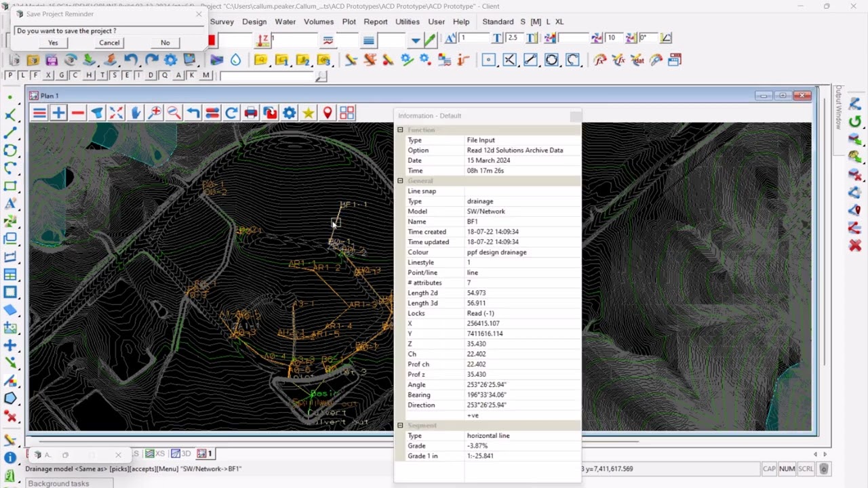Open the Help menu
The height and width of the screenshot is (488, 868).
tap(461, 22)
